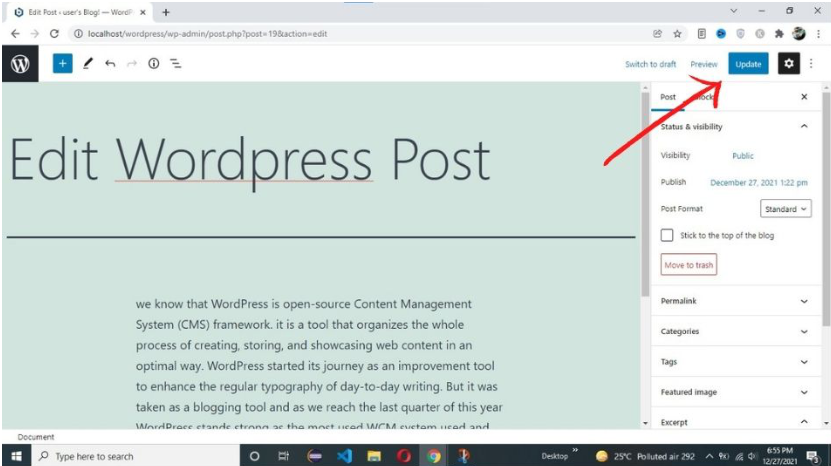Click the redo arrow icon
This screenshot has height=466, width=831.
(x=132, y=64)
